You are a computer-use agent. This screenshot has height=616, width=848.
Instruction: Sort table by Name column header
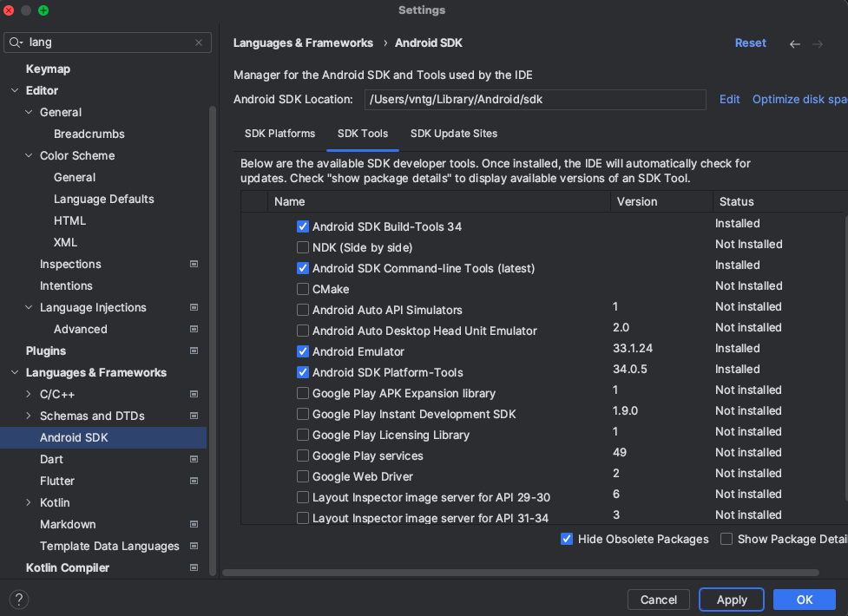438,201
